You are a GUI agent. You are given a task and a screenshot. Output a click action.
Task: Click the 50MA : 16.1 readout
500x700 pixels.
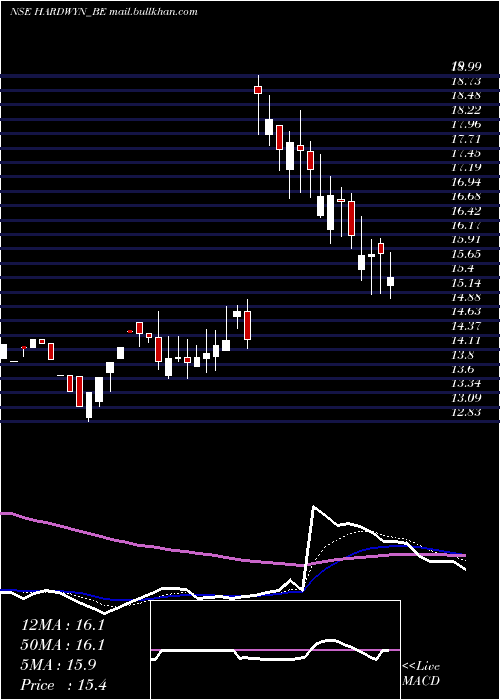click(63, 645)
